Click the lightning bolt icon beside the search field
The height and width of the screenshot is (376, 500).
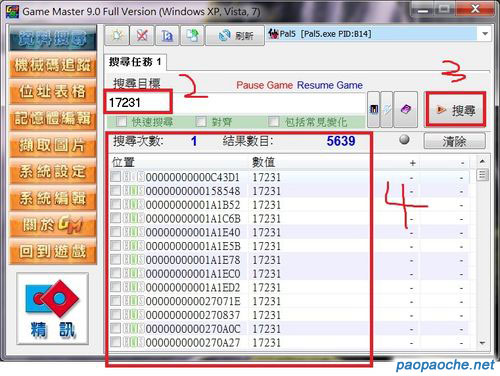click(387, 109)
